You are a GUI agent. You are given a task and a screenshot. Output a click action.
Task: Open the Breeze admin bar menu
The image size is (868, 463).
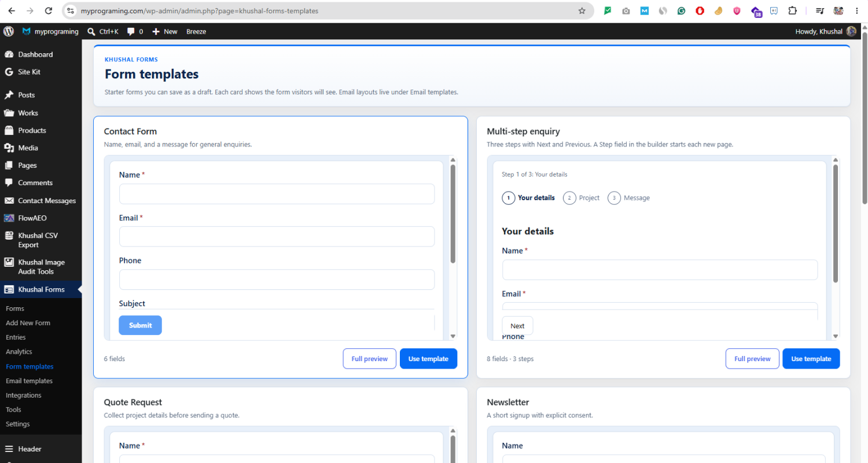tap(196, 31)
